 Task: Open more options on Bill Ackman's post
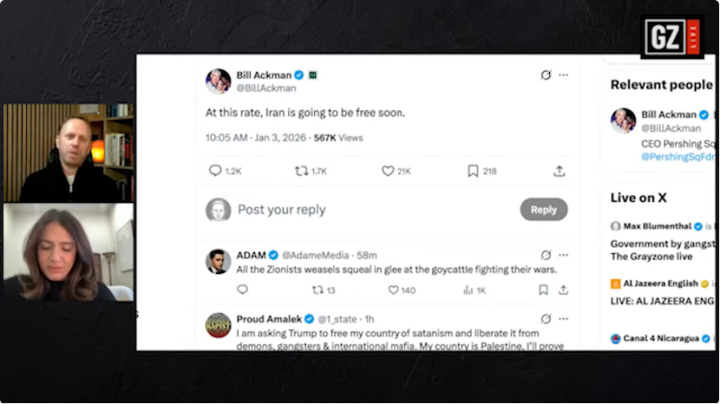pos(563,75)
